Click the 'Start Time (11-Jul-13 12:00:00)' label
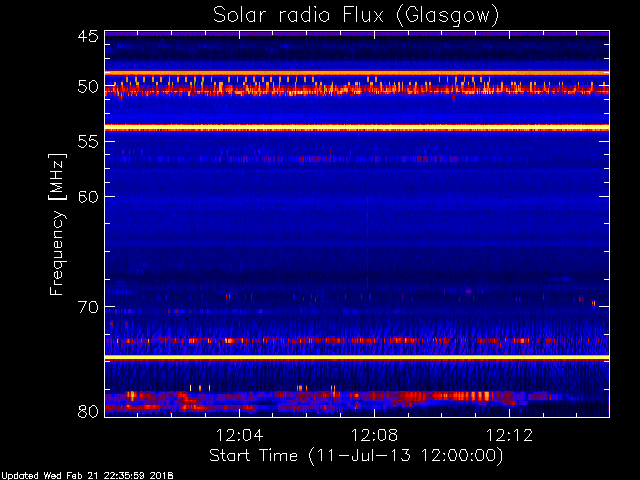The image size is (640, 480). [x=356, y=456]
